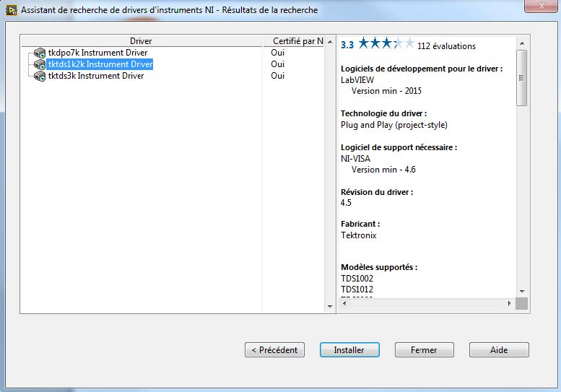Click details panel scroll-down arrow
Viewport: 561px width, 392px height.
(x=521, y=291)
